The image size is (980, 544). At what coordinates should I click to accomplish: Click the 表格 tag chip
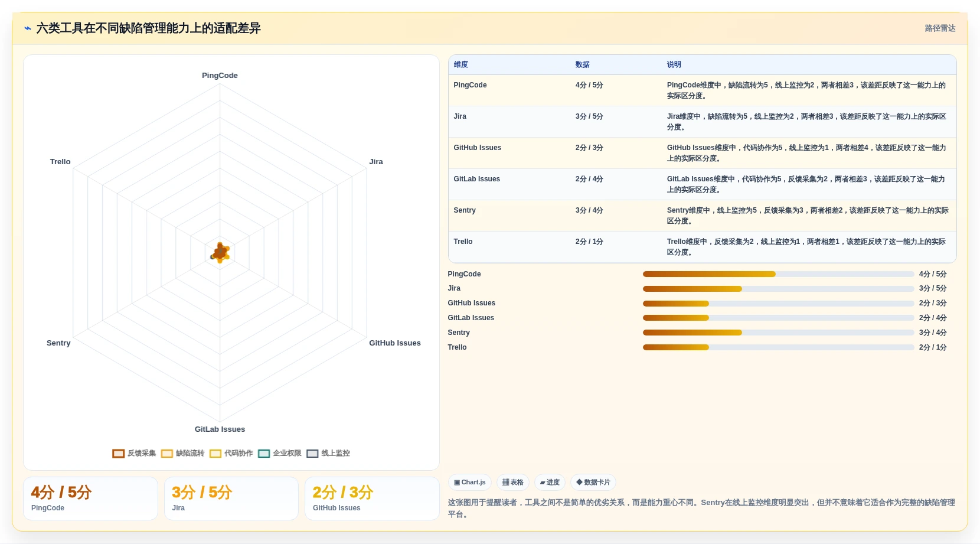[x=513, y=483]
